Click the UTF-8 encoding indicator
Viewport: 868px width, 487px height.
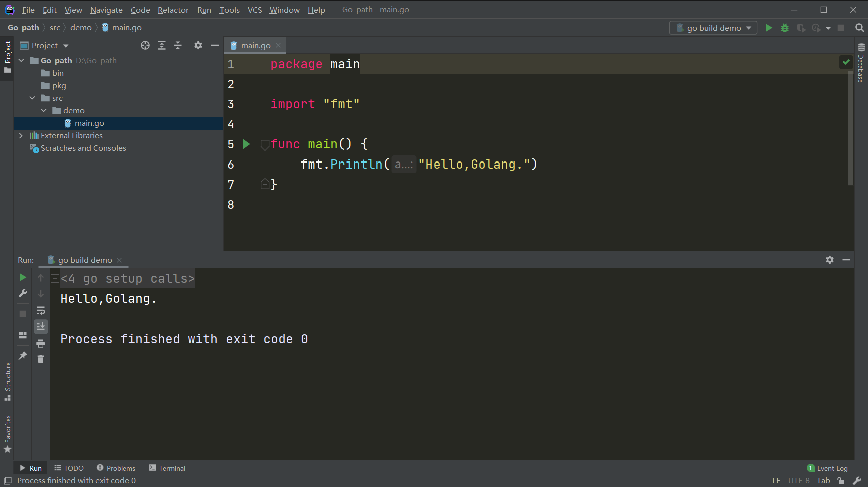point(799,480)
